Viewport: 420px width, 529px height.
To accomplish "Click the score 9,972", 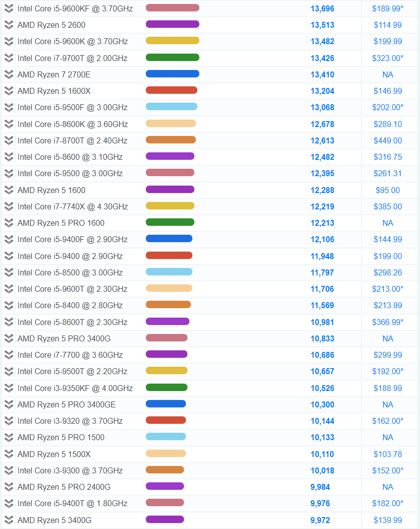I will 320,520.
